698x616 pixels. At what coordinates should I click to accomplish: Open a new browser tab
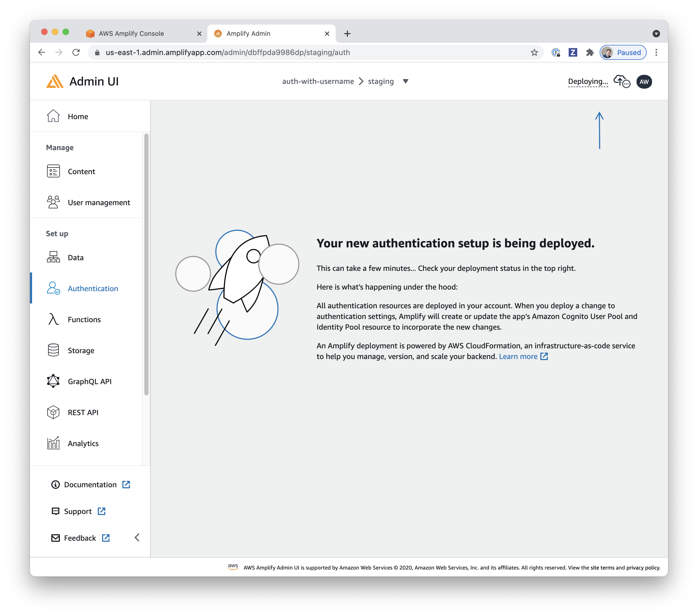(347, 33)
